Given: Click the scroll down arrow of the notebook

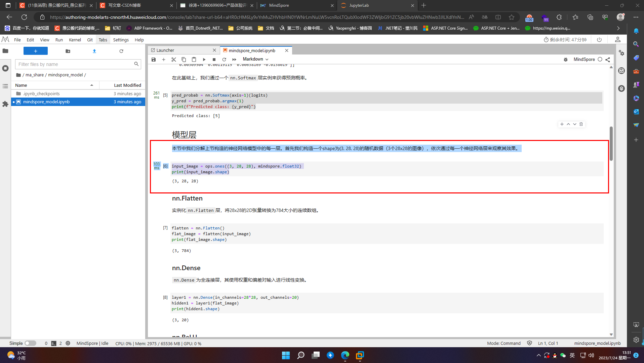Looking at the screenshot, I should click(611, 334).
